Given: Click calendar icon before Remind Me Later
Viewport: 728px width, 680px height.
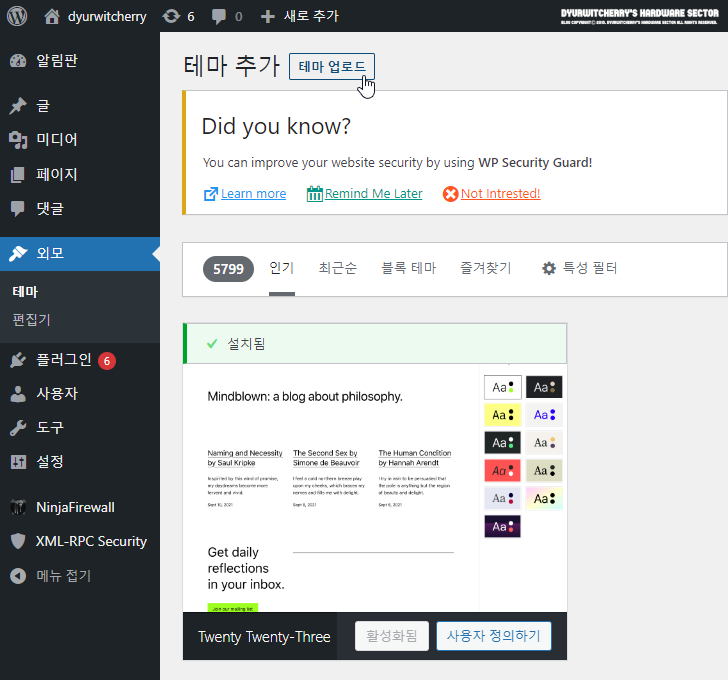Looking at the screenshot, I should click(x=314, y=193).
